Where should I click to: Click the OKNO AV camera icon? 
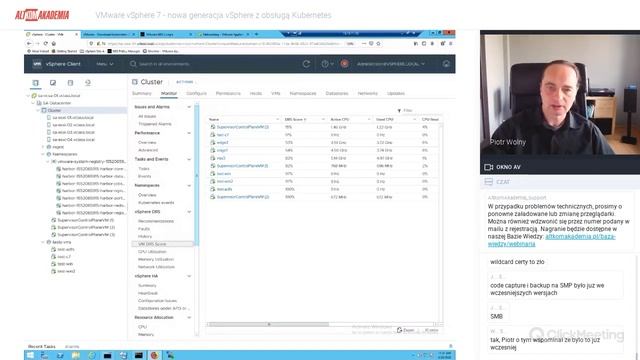coord(489,167)
